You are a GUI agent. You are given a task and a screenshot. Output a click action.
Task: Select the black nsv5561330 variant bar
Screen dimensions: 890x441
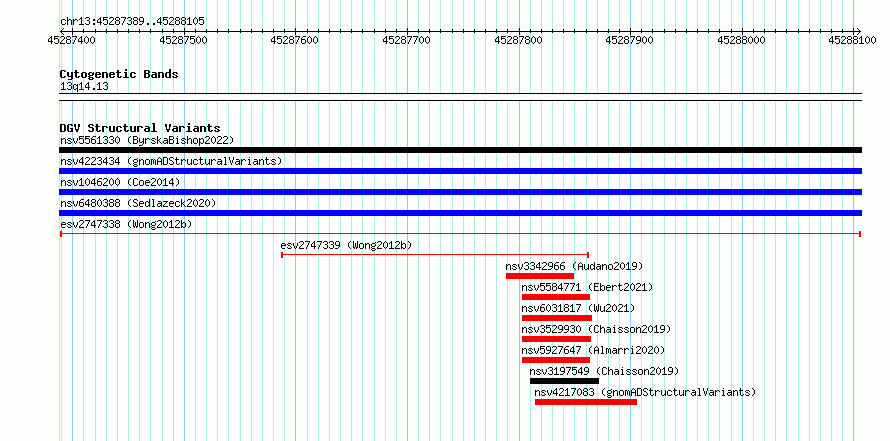[x=460, y=150]
